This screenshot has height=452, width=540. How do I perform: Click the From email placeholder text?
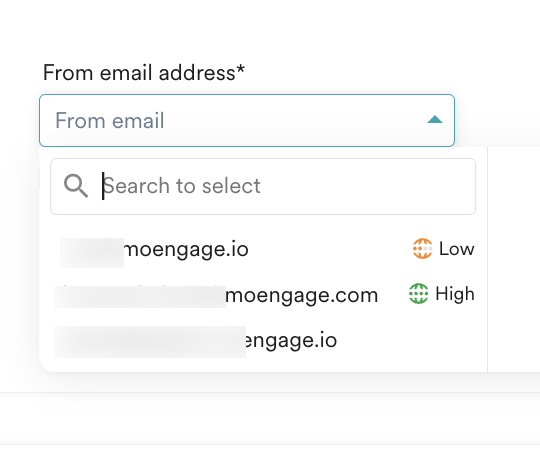110,120
